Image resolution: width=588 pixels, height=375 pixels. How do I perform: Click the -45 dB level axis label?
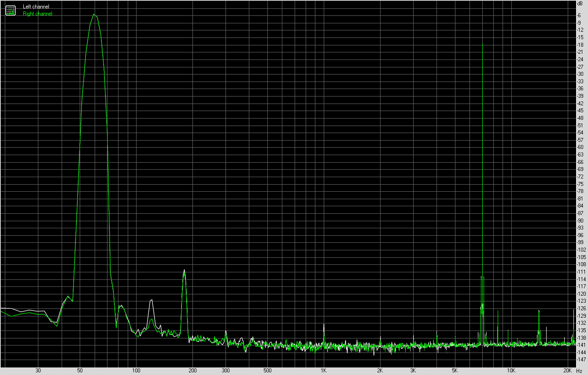click(x=581, y=110)
